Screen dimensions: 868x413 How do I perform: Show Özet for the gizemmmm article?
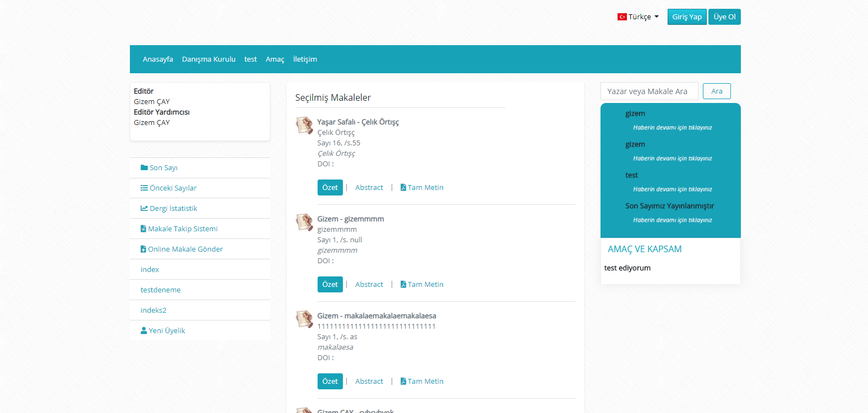point(330,285)
